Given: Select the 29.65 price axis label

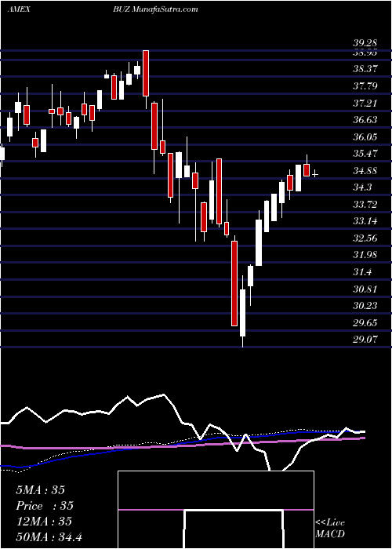Looking at the screenshot, I should tap(365, 322).
